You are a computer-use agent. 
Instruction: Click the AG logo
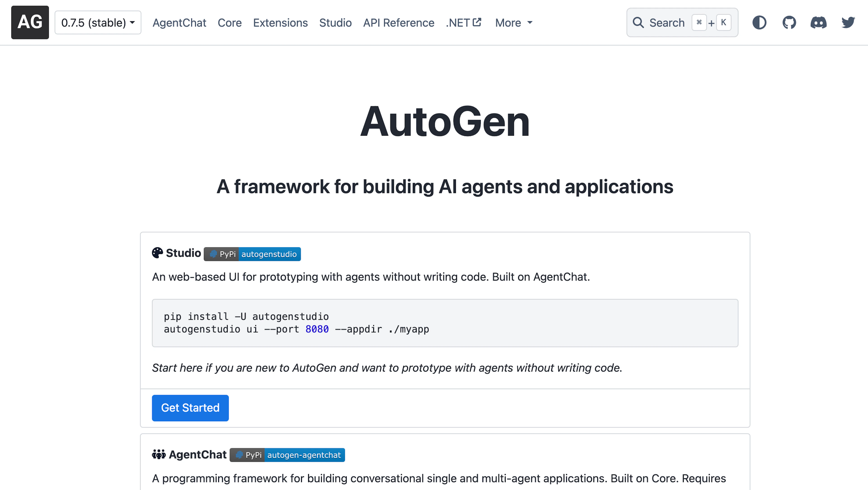pyautogui.click(x=30, y=22)
